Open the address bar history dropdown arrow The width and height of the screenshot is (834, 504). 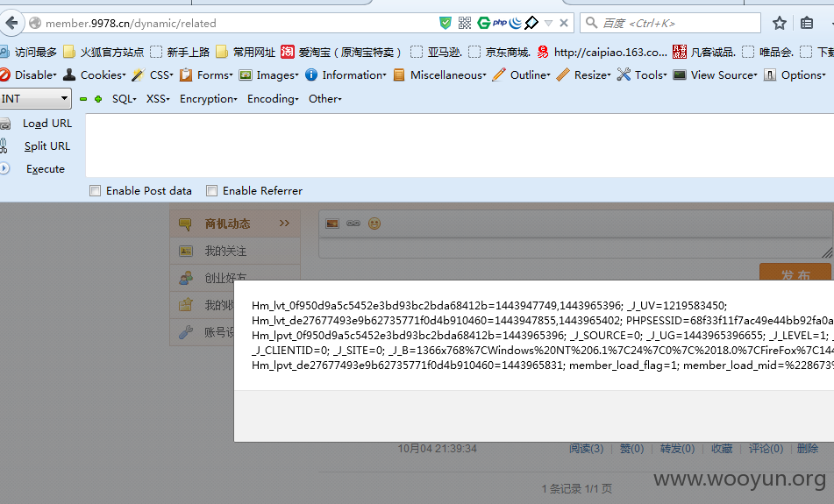(548, 23)
